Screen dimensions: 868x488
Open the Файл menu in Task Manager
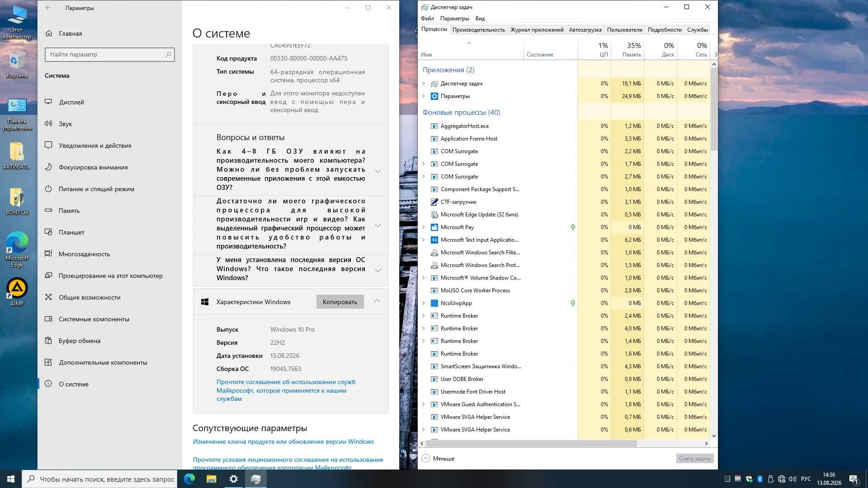point(427,19)
